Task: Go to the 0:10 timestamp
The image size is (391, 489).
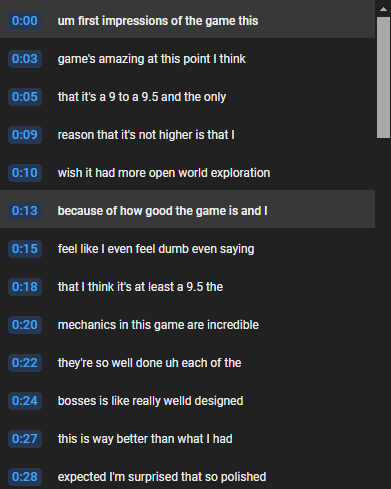Action: tap(25, 173)
